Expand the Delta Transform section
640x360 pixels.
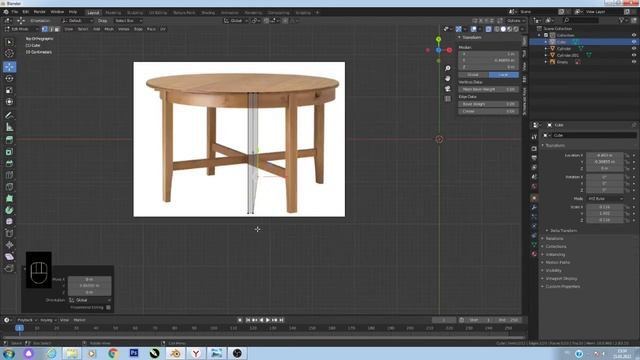point(563,231)
